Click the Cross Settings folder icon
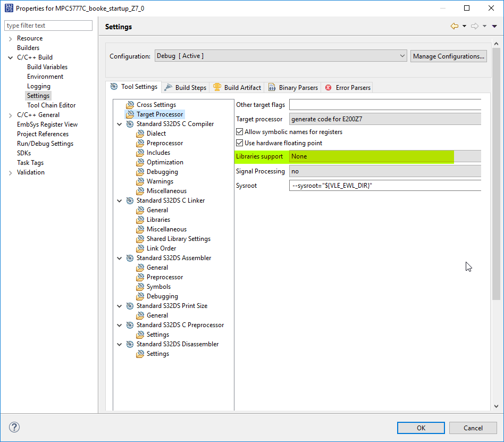 click(130, 105)
